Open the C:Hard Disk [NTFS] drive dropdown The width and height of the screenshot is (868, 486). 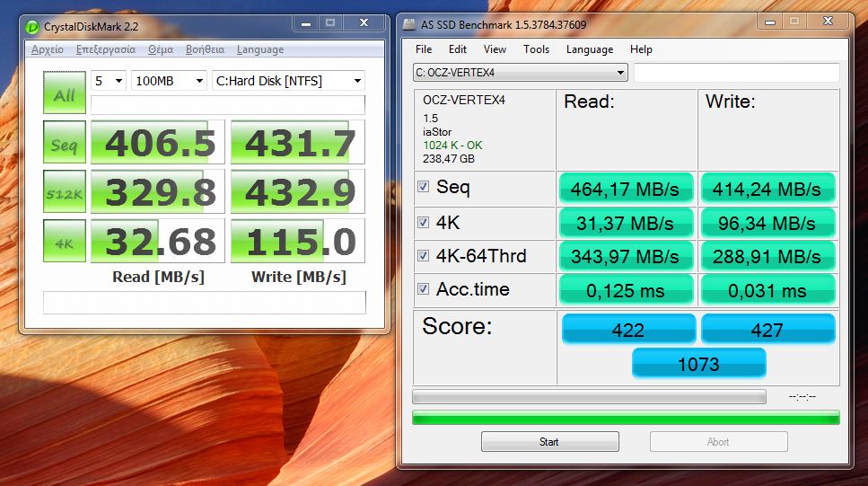click(288, 81)
